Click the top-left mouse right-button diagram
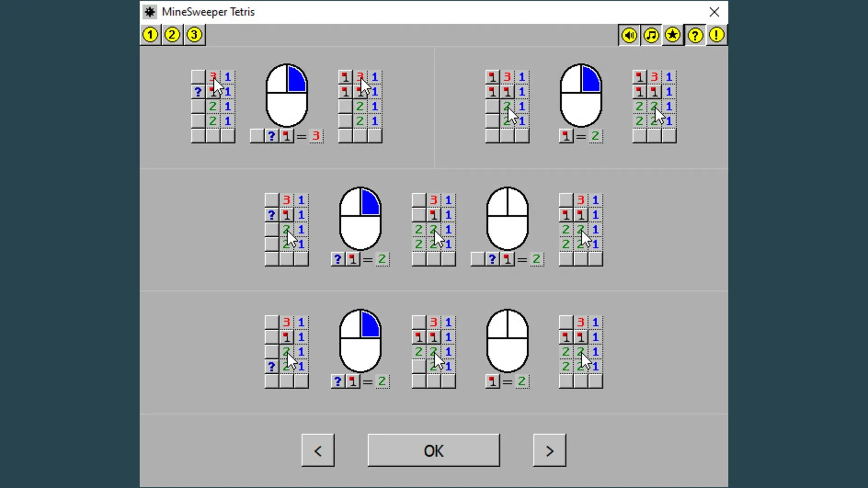The width and height of the screenshot is (868, 488). [x=287, y=95]
